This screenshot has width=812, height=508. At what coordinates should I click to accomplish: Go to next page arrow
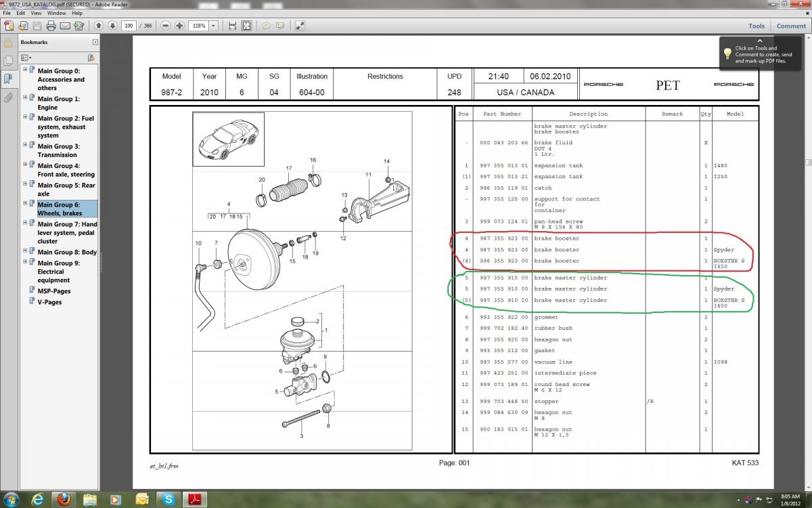pos(112,26)
